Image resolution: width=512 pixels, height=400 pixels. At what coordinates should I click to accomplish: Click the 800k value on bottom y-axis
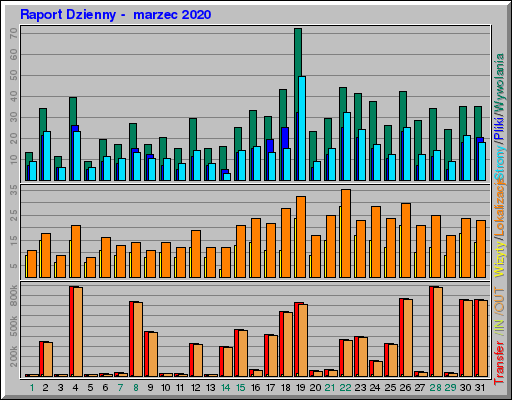coord(14,296)
